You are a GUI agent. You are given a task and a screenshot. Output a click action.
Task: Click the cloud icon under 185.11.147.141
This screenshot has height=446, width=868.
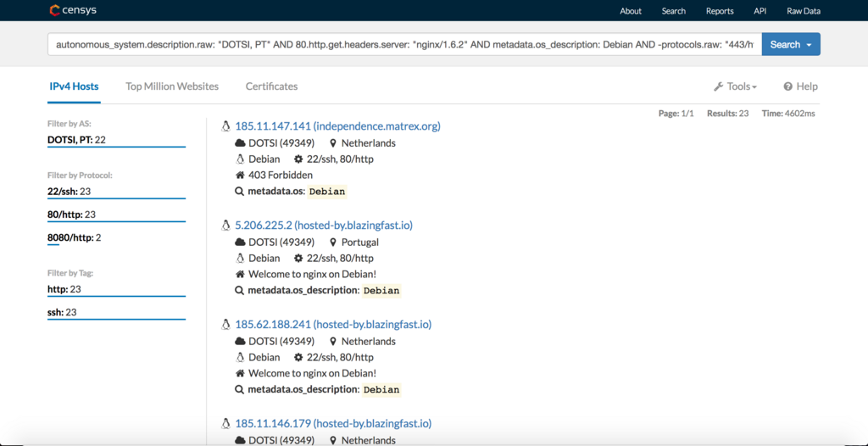(x=240, y=143)
